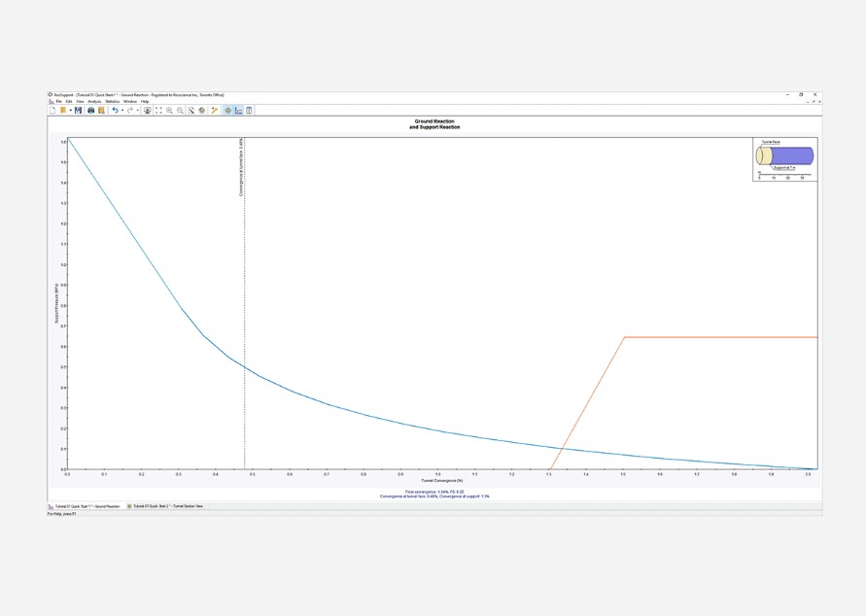Click the Zoom In magnifier icon
The width and height of the screenshot is (866, 616).
(x=169, y=111)
